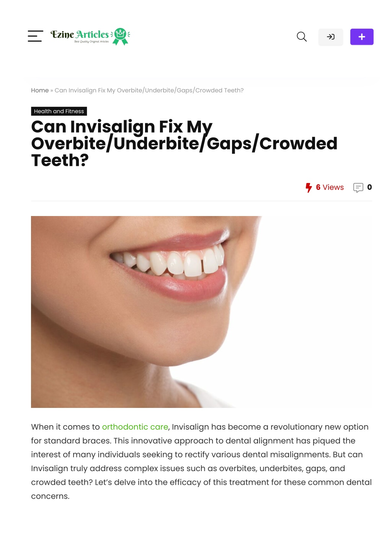392x555 pixels.
Task: Select the Health and Fitness category tag
Action: point(59,111)
